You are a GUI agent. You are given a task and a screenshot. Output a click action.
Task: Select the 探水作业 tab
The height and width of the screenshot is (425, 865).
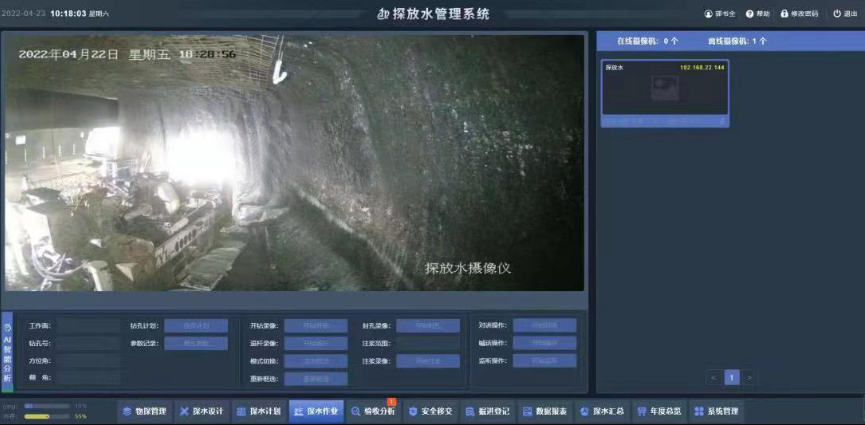point(317,412)
